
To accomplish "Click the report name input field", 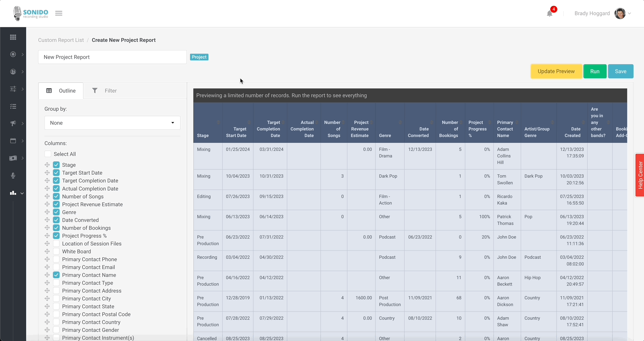I will point(112,57).
